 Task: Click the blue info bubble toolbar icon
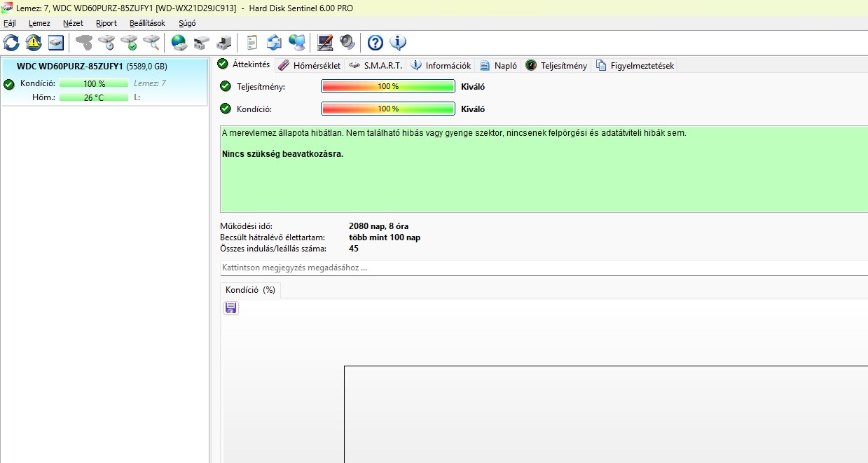(x=398, y=43)
